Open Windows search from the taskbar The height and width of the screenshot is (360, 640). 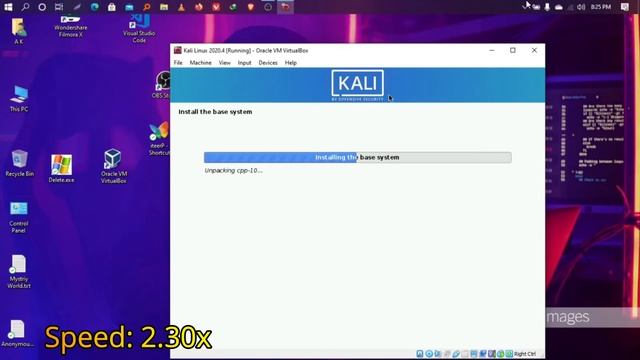point(25,7)
